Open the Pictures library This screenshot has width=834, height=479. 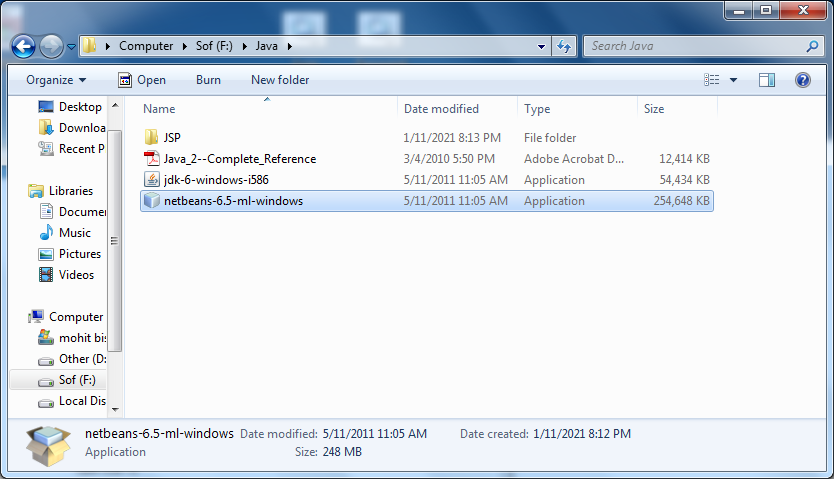point(69,254)
